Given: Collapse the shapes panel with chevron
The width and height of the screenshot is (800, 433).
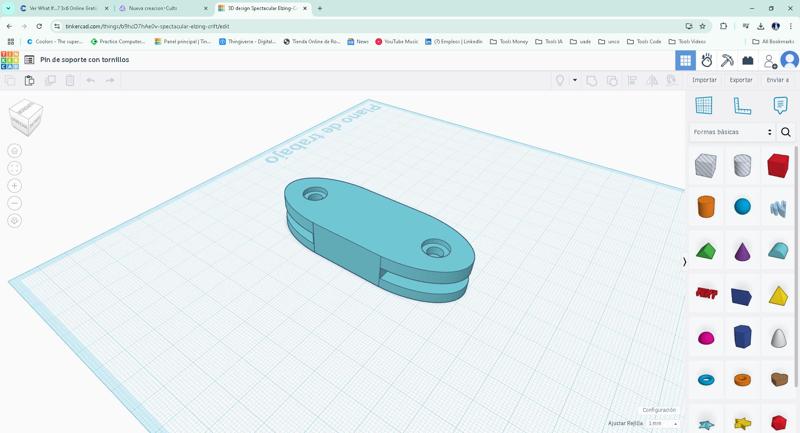Looking at the screenshot, I should 685,262.
